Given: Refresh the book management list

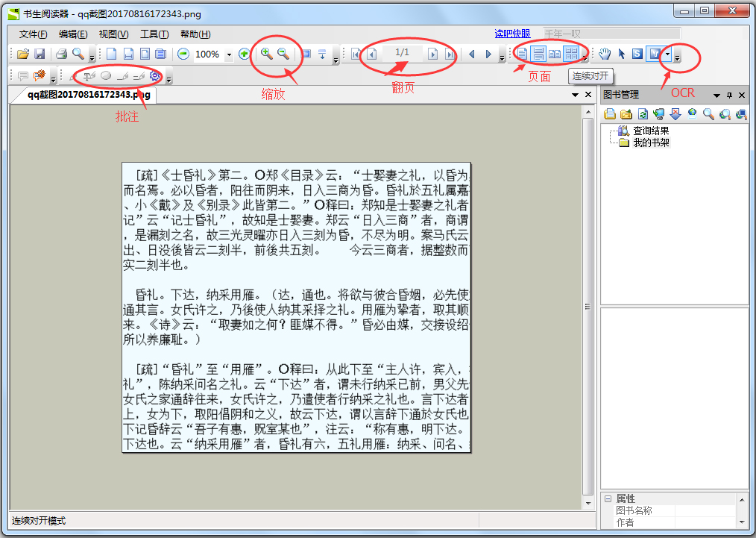Looking at the screenshot, I should pos(643,114).
